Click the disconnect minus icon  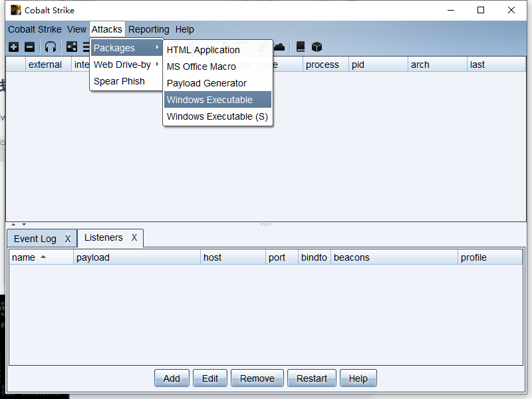click(x=29, y=47)
